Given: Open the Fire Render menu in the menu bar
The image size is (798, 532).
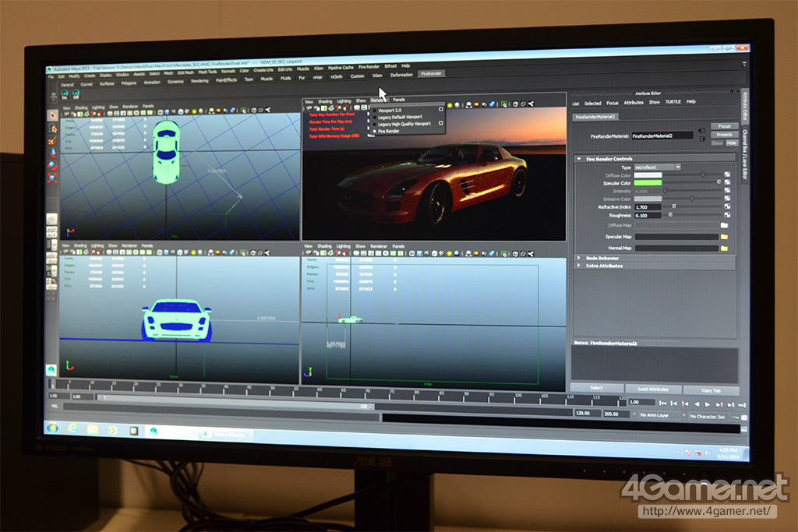Looking at the screenshot, I should pos(369,67).
